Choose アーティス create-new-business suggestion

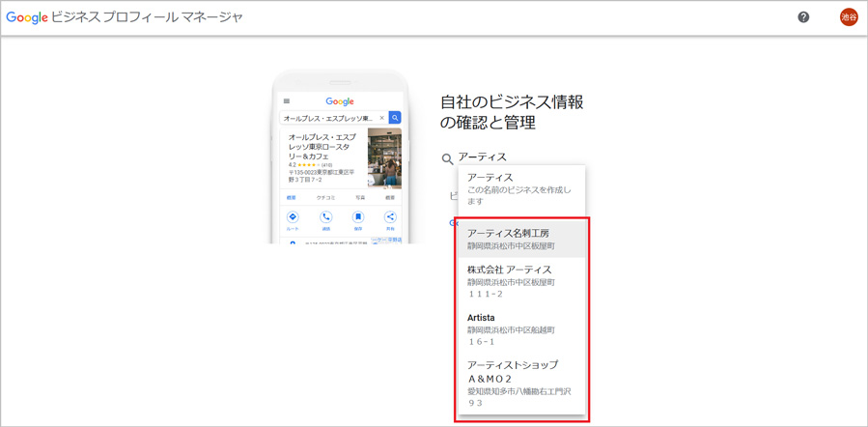(x=521, y=190)
